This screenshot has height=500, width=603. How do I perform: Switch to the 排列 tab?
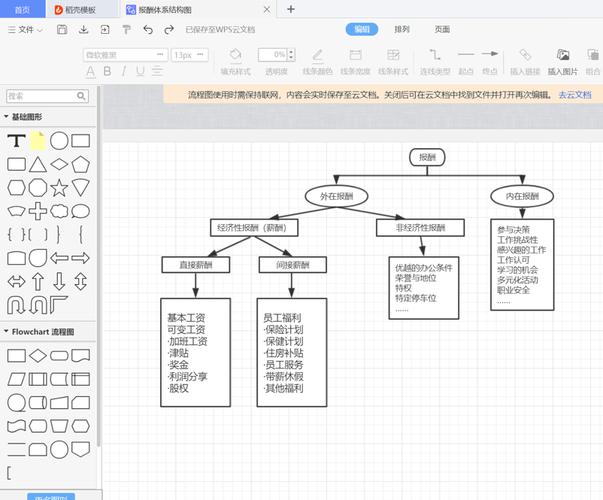click(402, 29)
